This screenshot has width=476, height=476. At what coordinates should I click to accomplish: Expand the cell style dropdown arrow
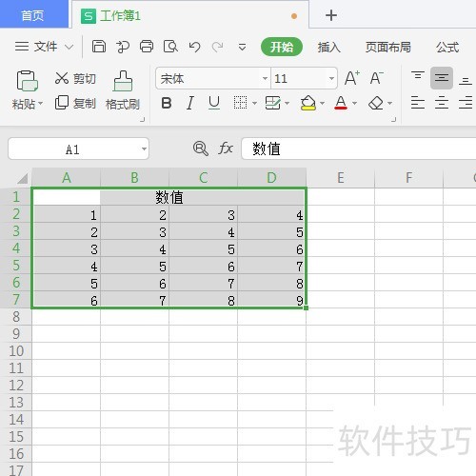point(287,103)
